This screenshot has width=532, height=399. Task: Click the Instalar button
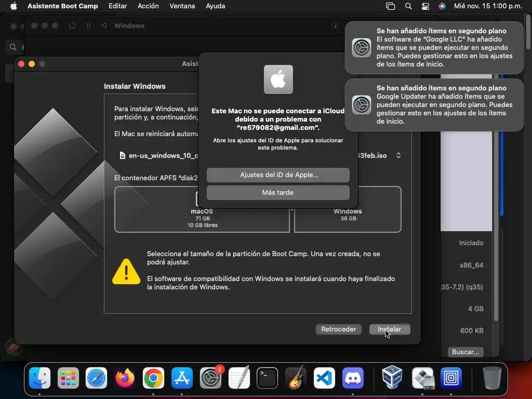tap(390, 329)
